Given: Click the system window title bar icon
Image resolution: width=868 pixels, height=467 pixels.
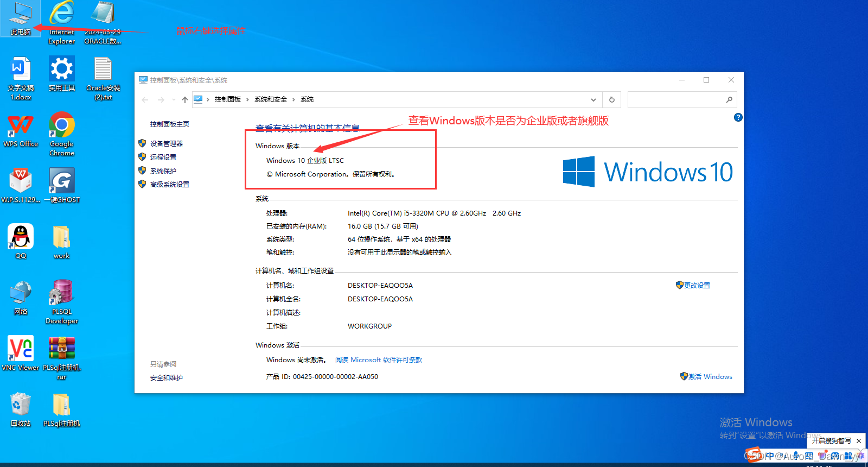Looking at the screenshot, I should (143, 80).
